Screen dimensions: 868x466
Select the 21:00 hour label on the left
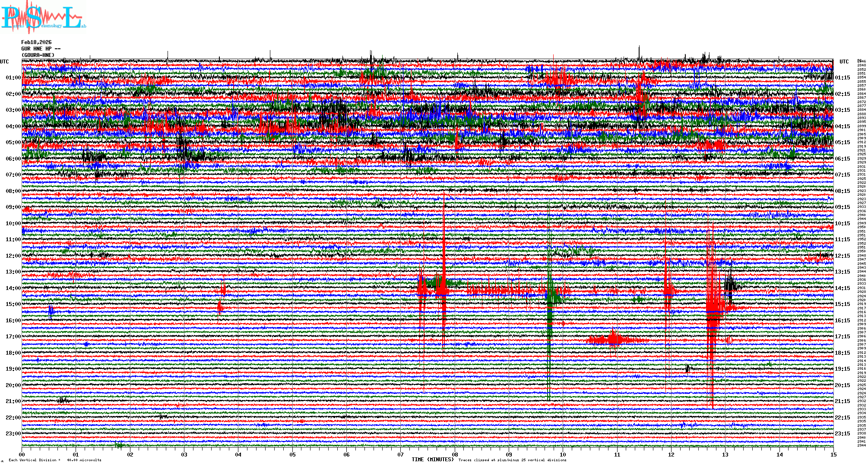coord(13,401)
